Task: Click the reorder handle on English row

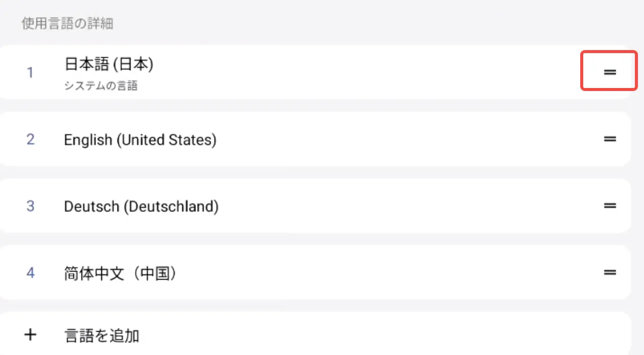Action: [610, 139]
